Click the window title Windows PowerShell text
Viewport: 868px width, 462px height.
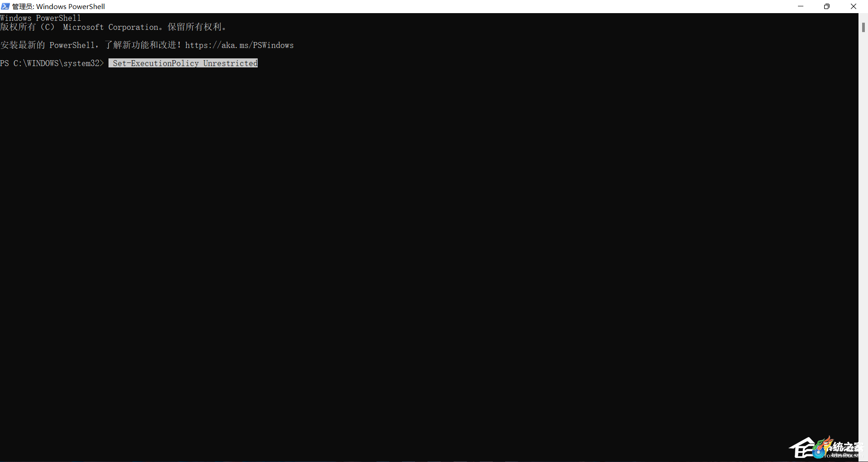(59, 6)
